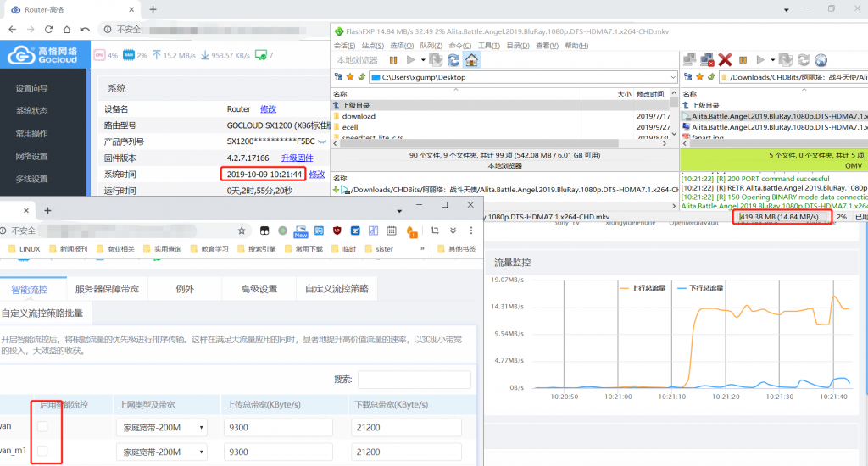Click the Gocloud logo in the router sidebar
The image size is (868, 466).
point(42,55)
